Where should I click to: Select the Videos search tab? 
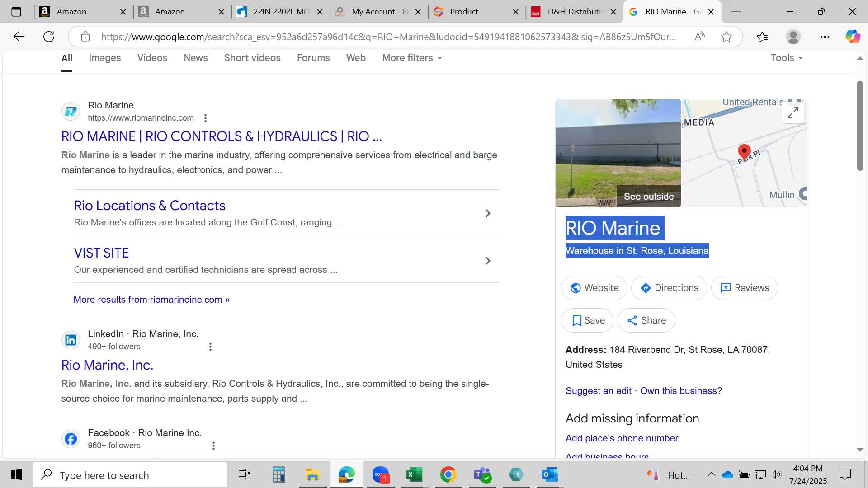(152, 58)
